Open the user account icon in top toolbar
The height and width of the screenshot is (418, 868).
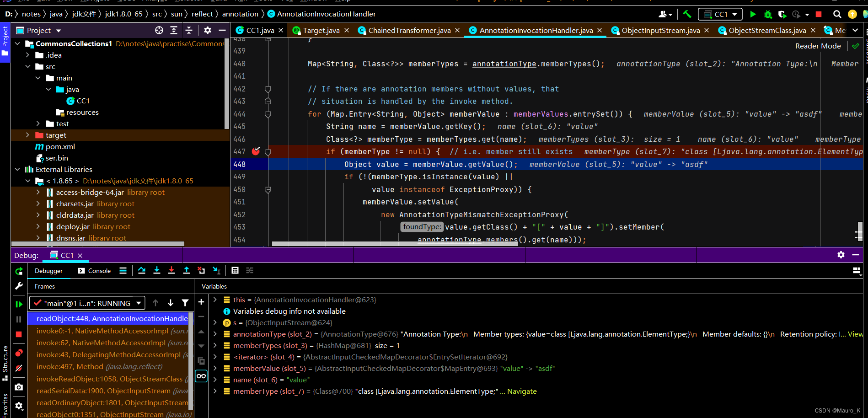[665, 14]
